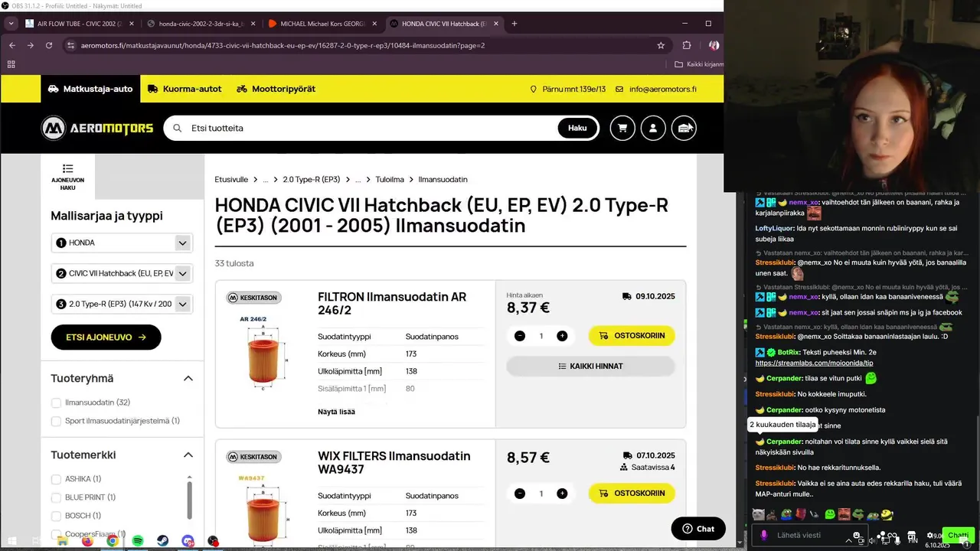Click the Haku search button

pos(577,128)
